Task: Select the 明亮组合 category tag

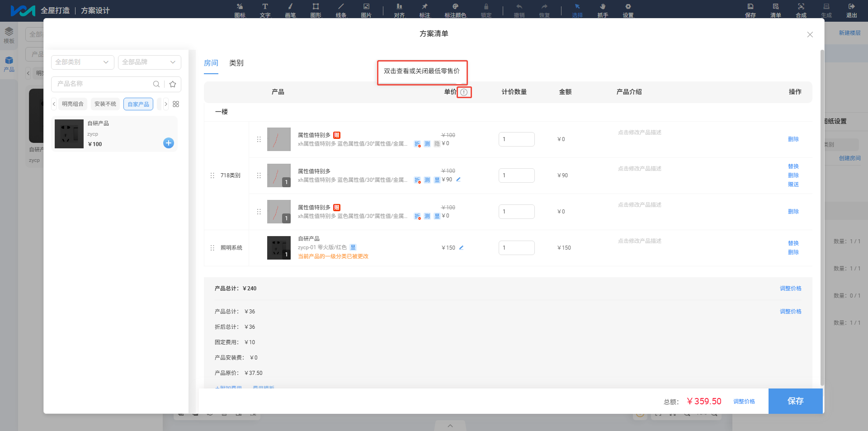Action: [x=73, y=104]
